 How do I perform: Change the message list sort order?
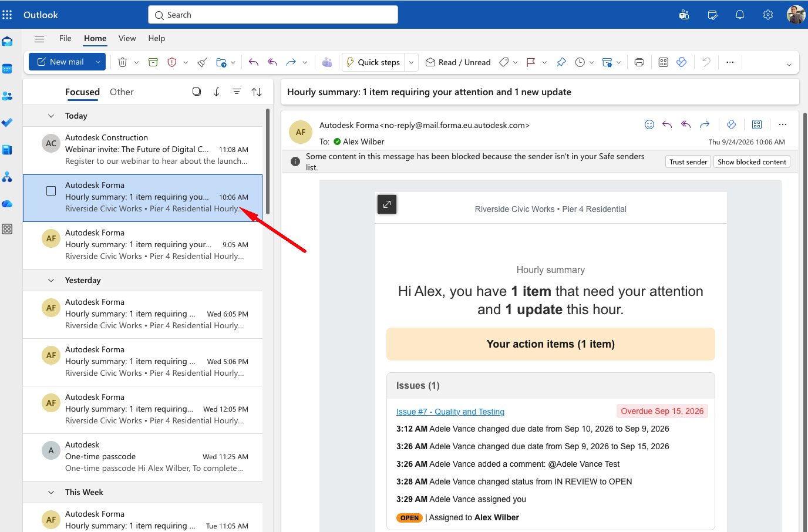257,92
